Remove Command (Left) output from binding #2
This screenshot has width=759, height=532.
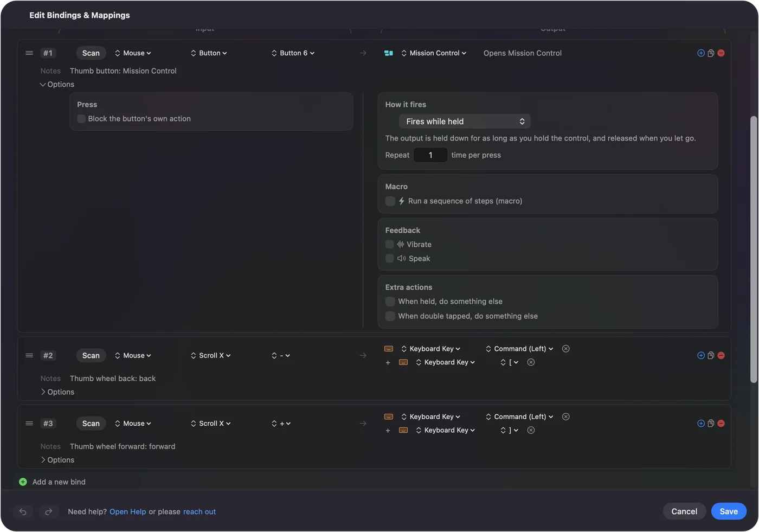click(566, 349)
